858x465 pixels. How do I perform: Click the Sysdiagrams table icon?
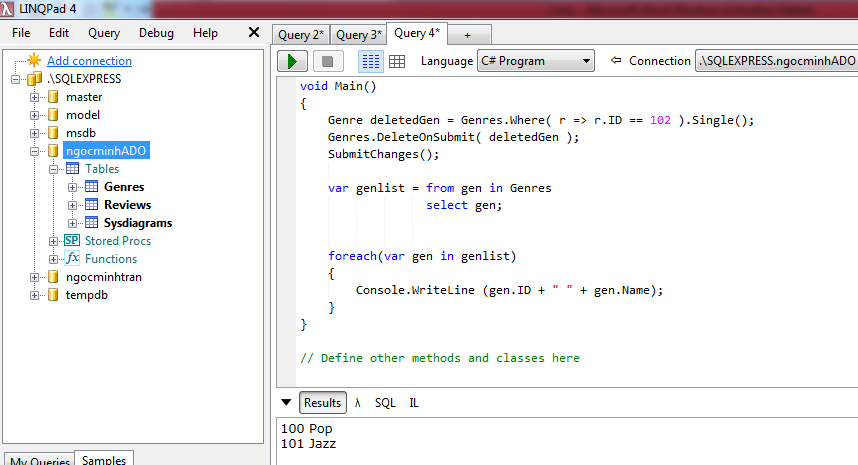click(x=91, y=223)
